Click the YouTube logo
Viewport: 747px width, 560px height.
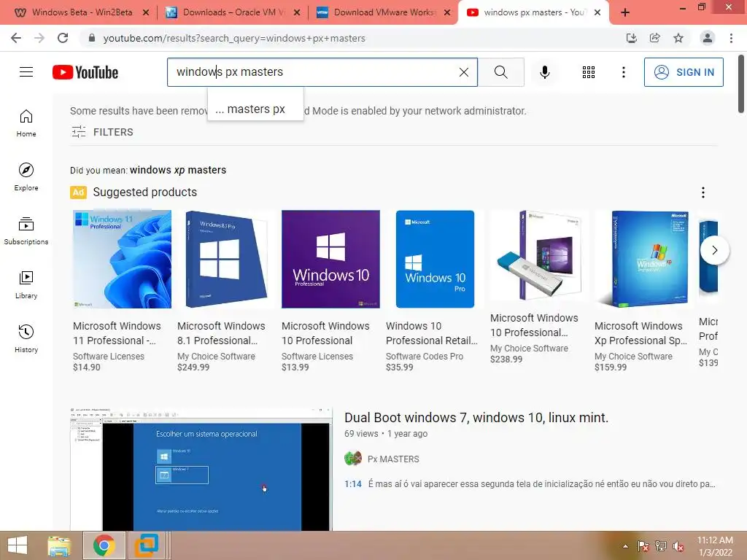85,72
